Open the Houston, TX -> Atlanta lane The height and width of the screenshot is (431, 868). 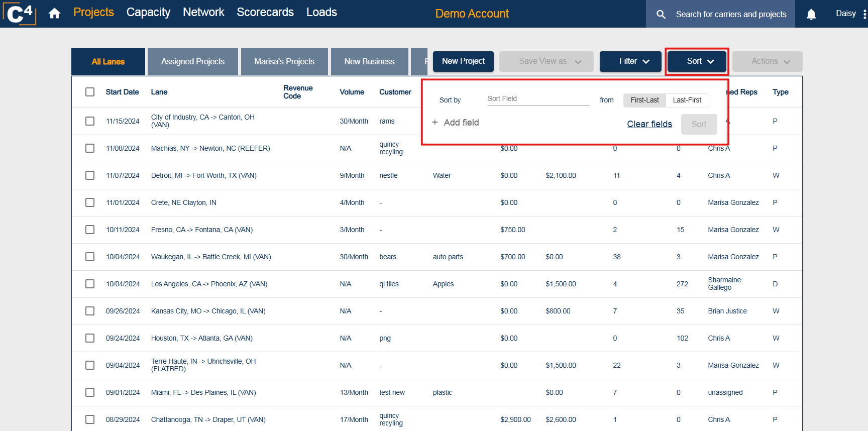tap(201, 338)
